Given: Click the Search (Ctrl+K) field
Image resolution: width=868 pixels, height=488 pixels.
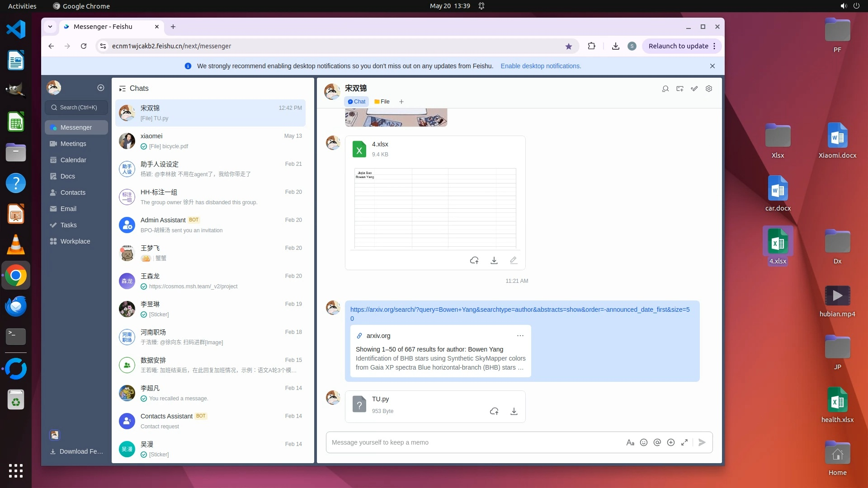Looking at the screenshot, I should click(77, 108).
